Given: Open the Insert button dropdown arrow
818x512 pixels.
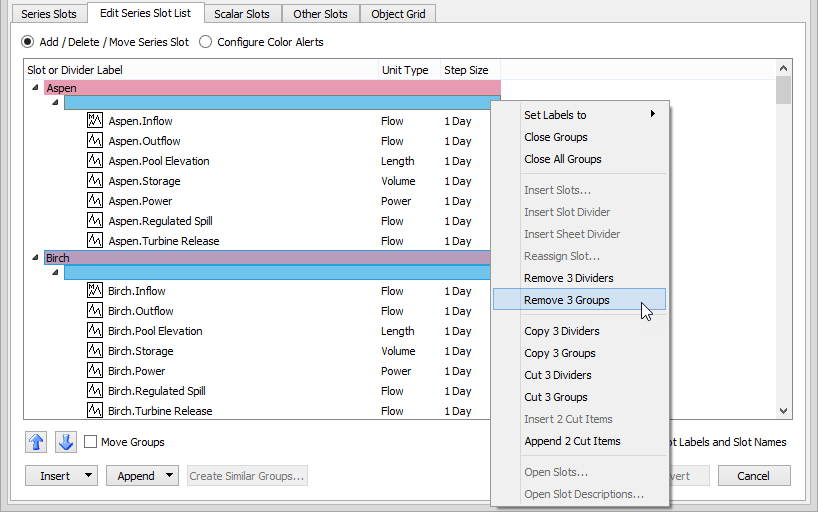Looking at the screenshot, I should point(89,476).
